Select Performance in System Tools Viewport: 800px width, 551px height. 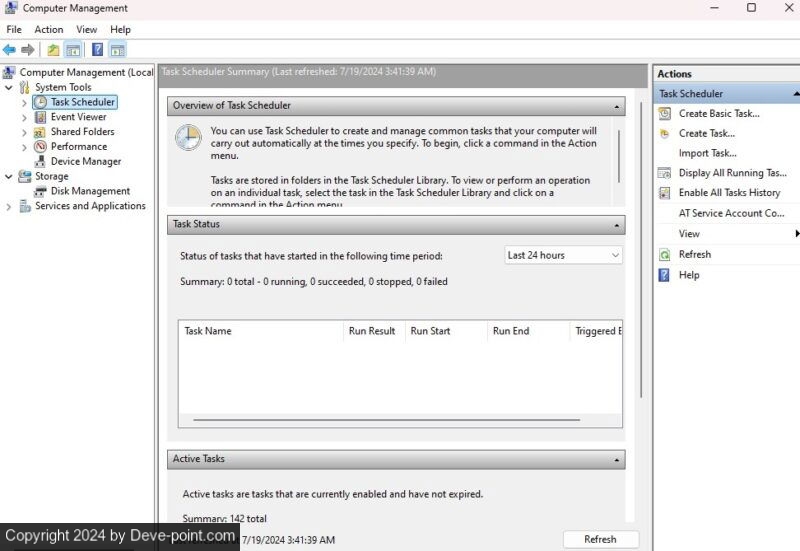[x=78, y=146]
